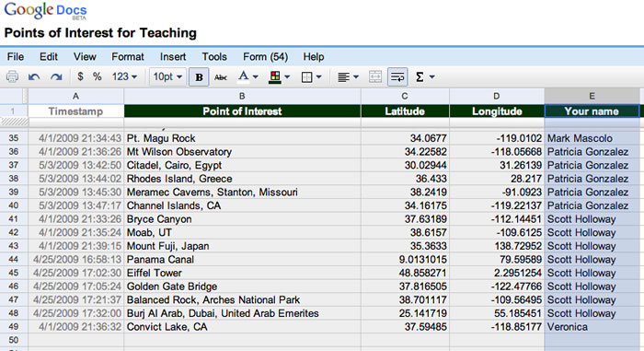
Task: Click the merge cells icon
Action: 375,77
